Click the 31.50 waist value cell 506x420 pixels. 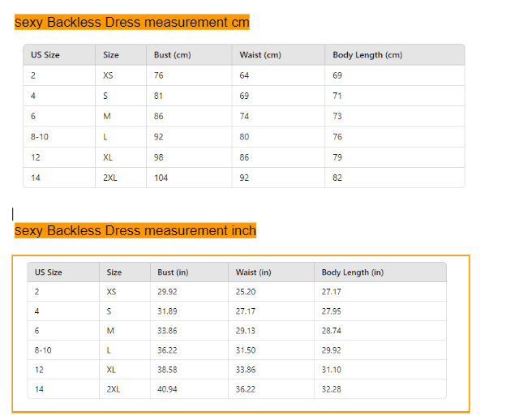point(246,350)
